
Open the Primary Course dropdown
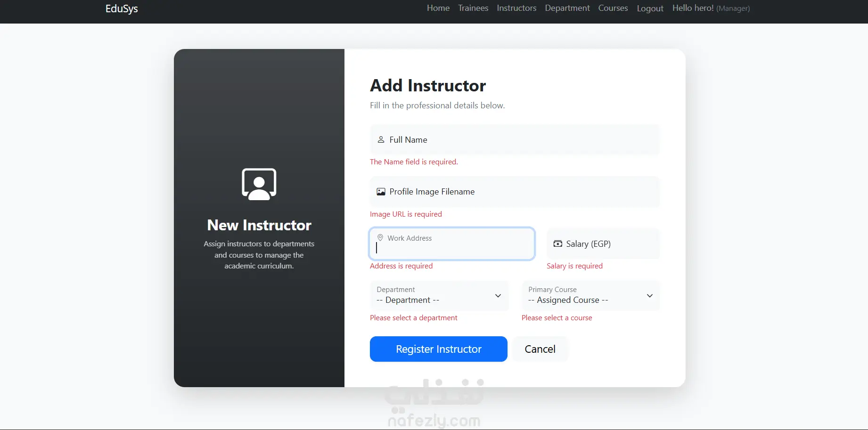point(591,296)
